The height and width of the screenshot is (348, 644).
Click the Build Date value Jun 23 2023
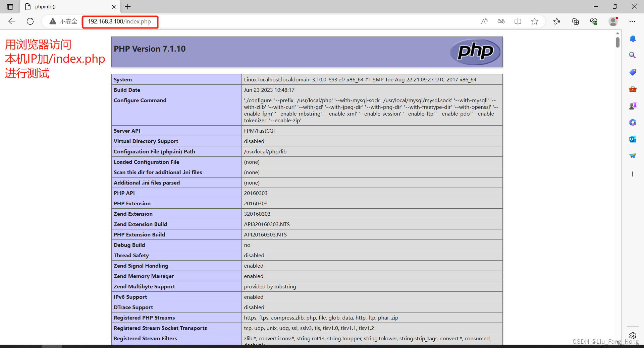269,90
